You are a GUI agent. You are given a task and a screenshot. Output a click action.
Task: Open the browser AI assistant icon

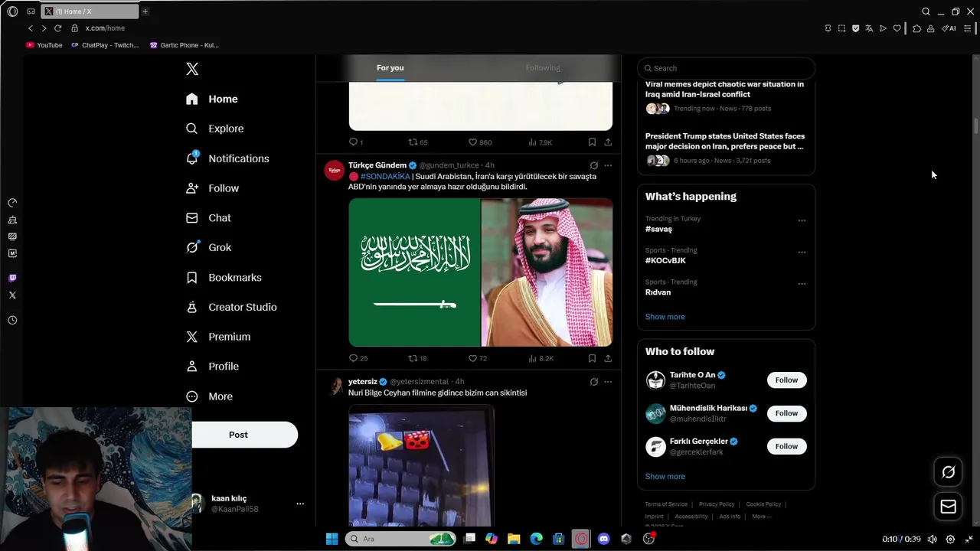pyautogui.click(x=949, y=28)
